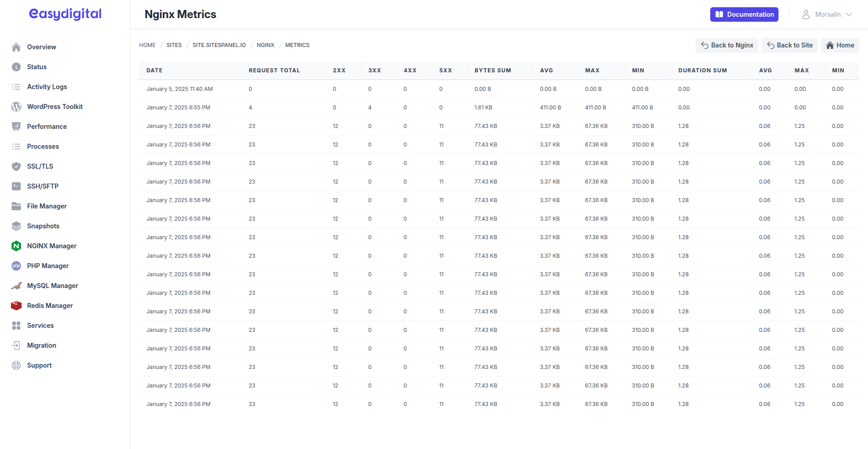Navigate to SITES via the breadcrumb

(174, 45)
